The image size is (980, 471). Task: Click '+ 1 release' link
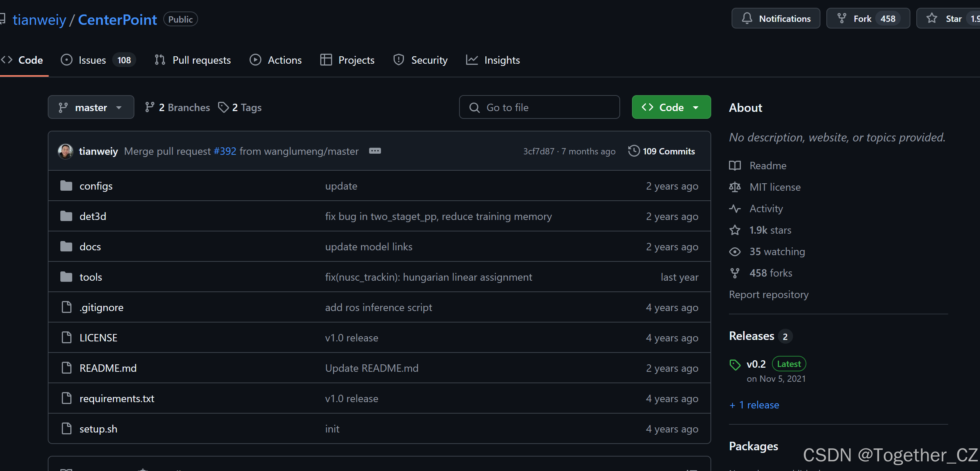tap(754, 405)
